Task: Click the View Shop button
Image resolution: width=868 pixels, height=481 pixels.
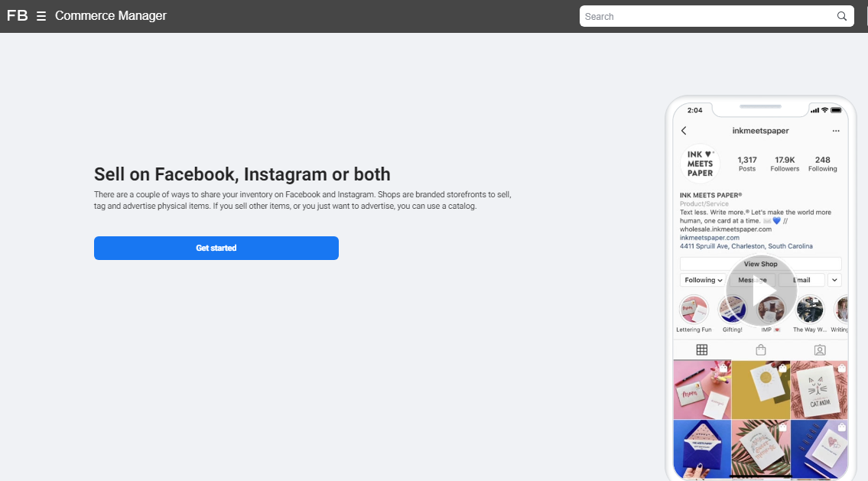Action: [760, 264]
